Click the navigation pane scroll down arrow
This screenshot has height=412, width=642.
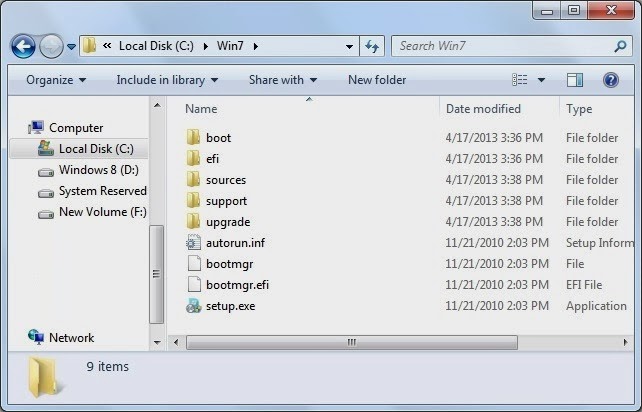(x=157, y=342)
